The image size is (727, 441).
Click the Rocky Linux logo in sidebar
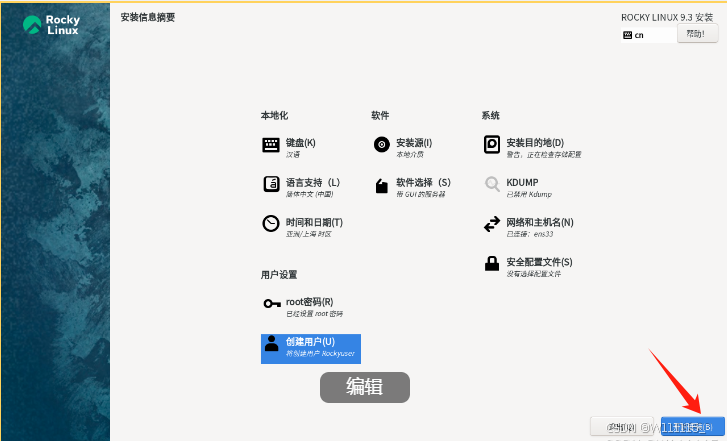(51, 25)
